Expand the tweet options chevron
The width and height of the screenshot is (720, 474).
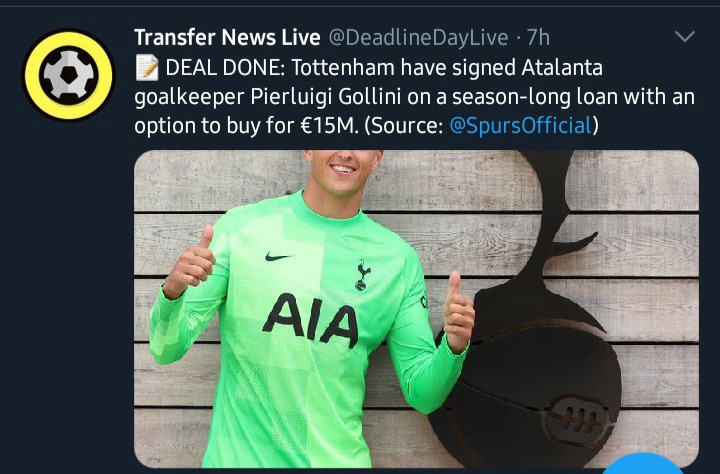685,36
